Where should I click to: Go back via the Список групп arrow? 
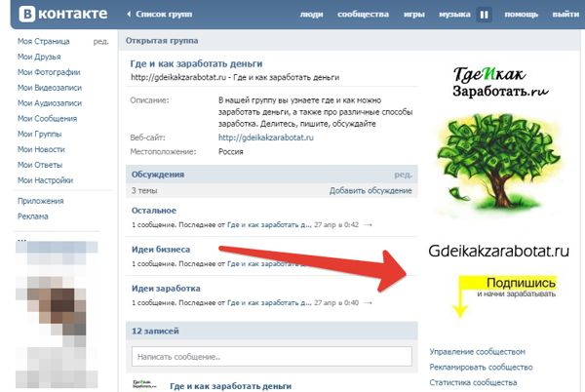click(x=129, y=15)
